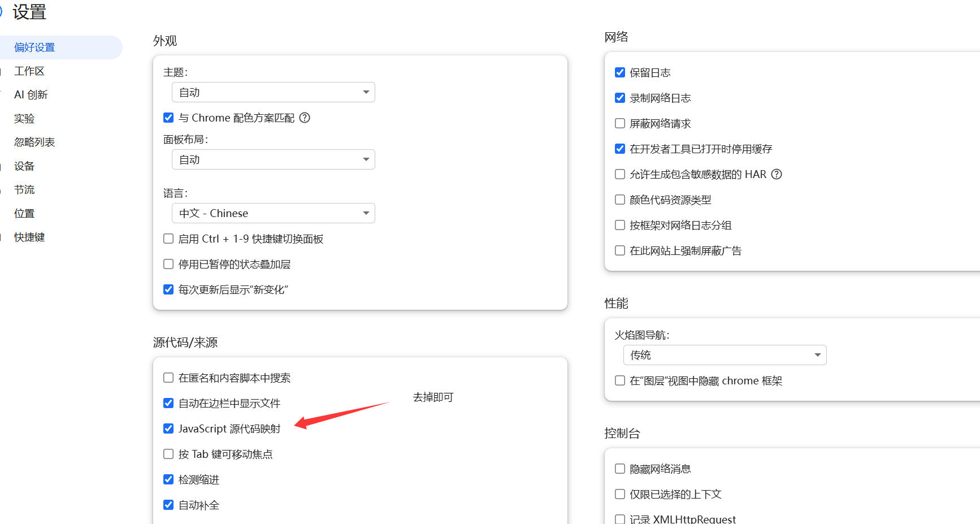This screenshot has width=980, height=524.
Task: Enable 屏蔽网络请求
Action: 620,123
